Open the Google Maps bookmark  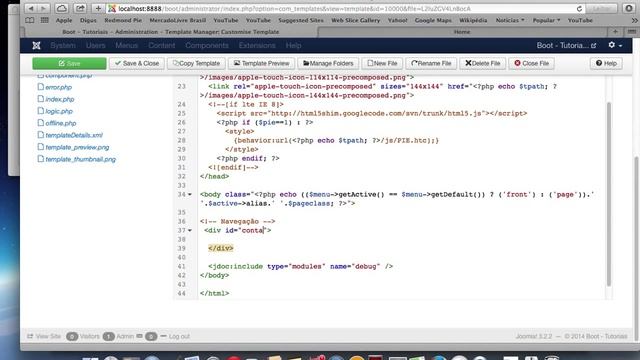pos(433,20)
